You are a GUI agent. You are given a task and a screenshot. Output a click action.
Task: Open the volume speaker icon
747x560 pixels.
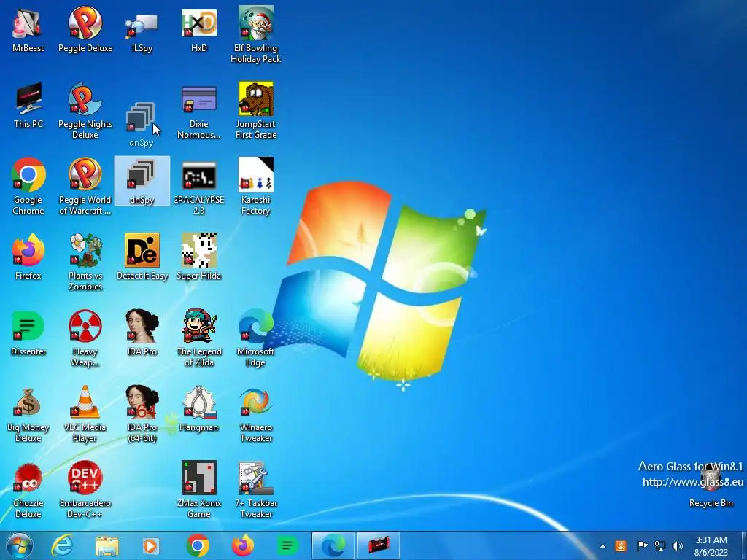point(678,545)
